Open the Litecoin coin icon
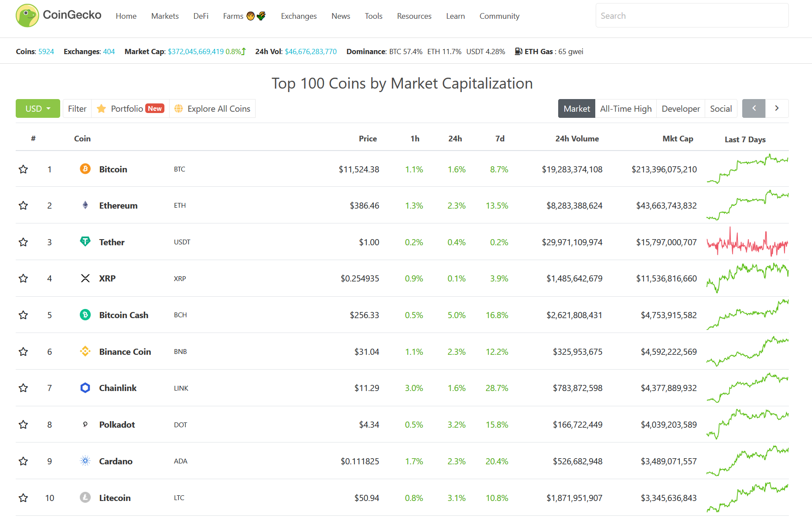The width and height of the screenshot is (812, 518). coord(85,497)
